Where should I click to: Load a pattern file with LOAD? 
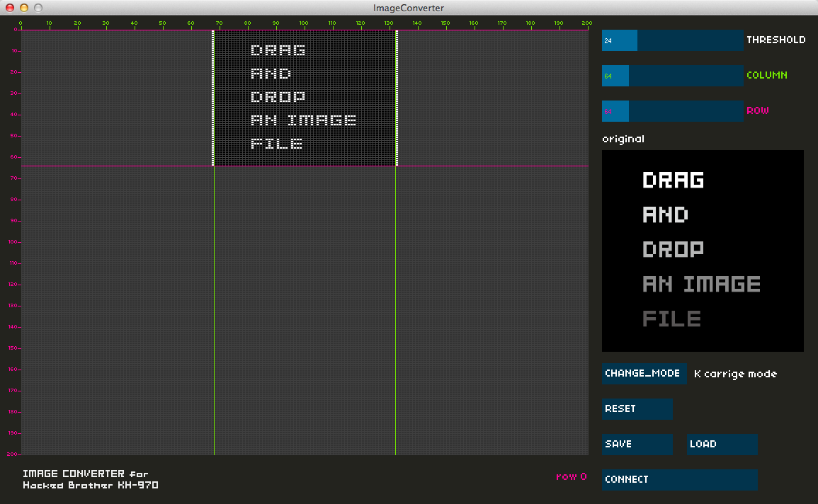point(721,445)
